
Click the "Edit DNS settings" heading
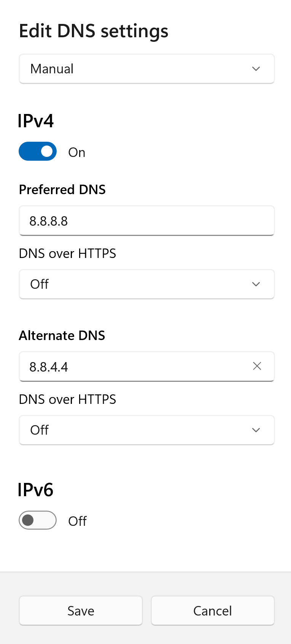94,31
